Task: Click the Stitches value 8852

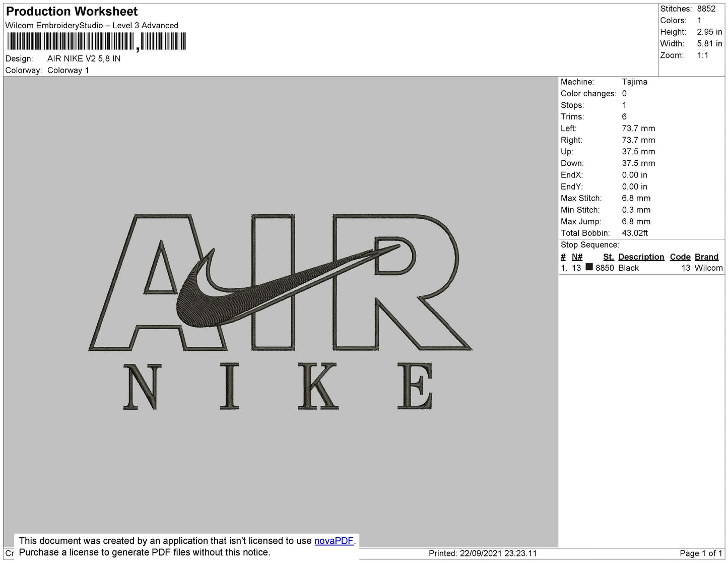Action: [706, 9]
